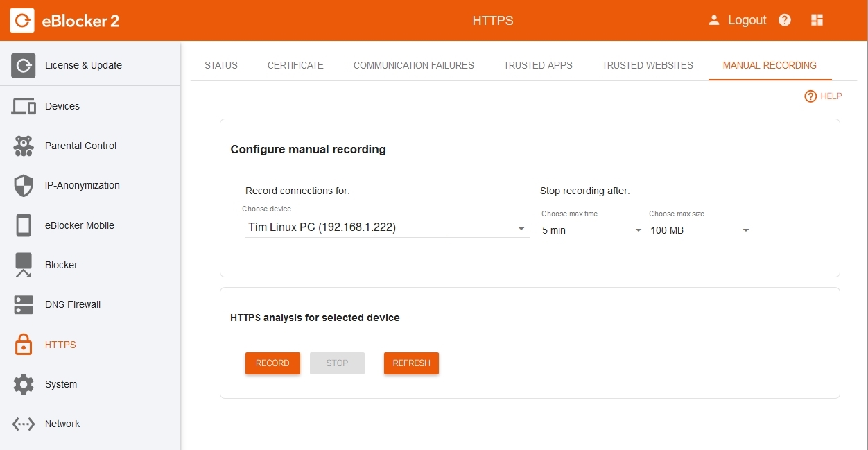Image resolution: width=868 pixels, height=450 pixels.
Task: Open the TRUSTED APPS tab
Action: click(x=538, y=65)
